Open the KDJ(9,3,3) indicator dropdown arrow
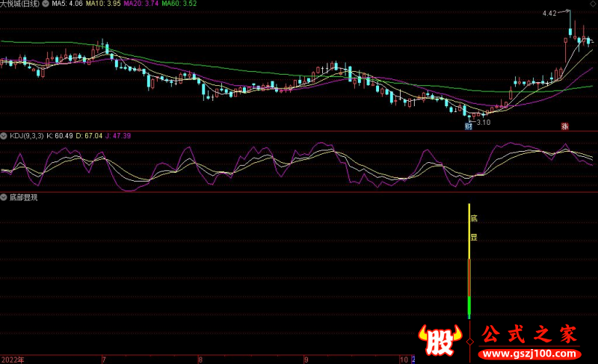Screen dimensions: 598x364 coord(4,136)
